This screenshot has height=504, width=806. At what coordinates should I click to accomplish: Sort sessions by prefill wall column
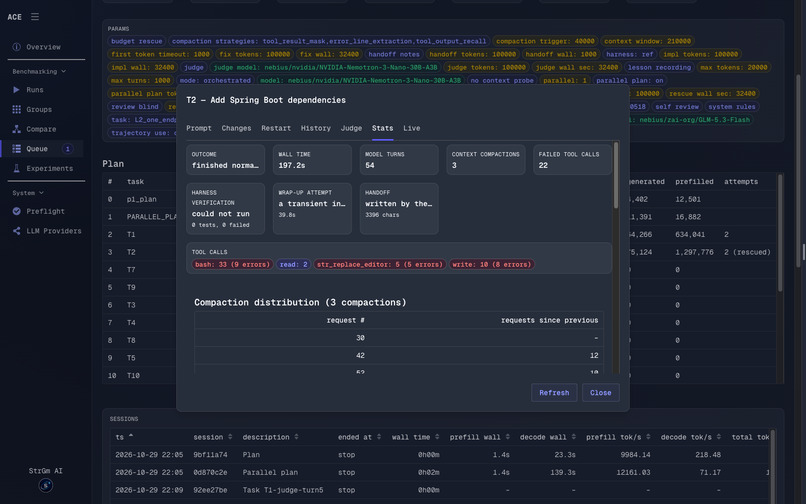(x=480, y=437)
